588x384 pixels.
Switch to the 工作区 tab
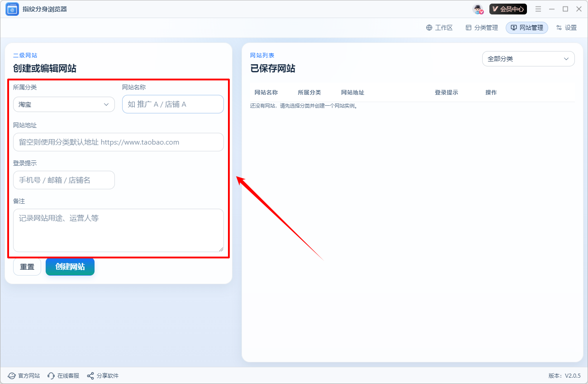pos(439,28)
